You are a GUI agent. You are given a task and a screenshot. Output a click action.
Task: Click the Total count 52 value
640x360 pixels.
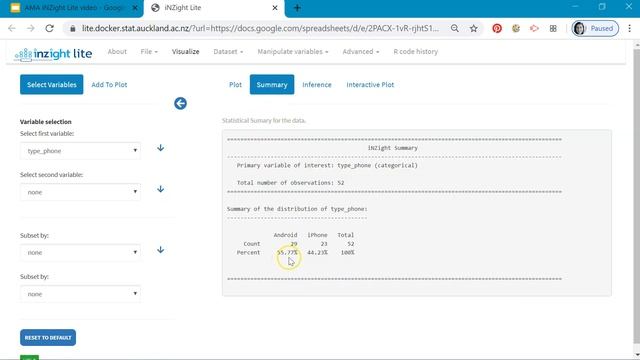pos(351,244)
